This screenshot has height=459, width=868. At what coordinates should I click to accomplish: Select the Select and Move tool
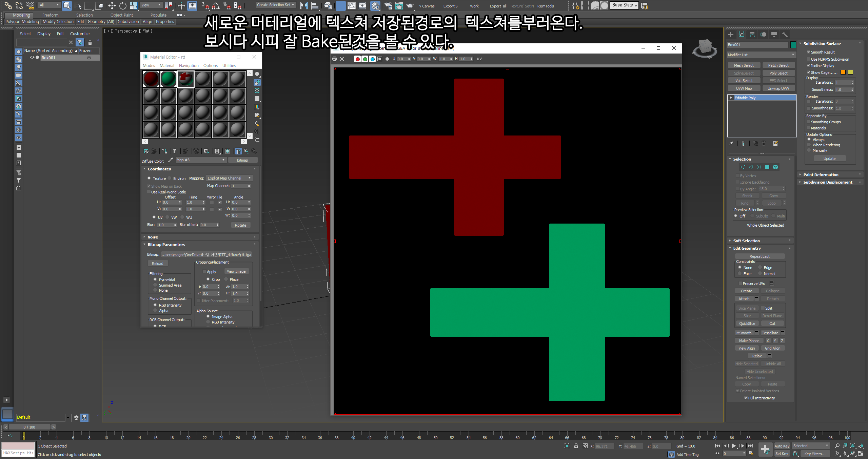[112, 6]
